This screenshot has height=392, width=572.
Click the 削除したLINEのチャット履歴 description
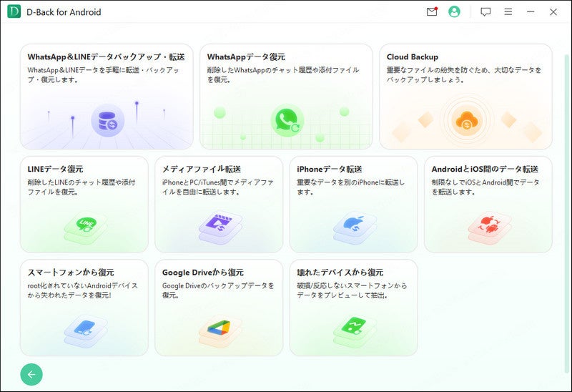tap(82, 187)
